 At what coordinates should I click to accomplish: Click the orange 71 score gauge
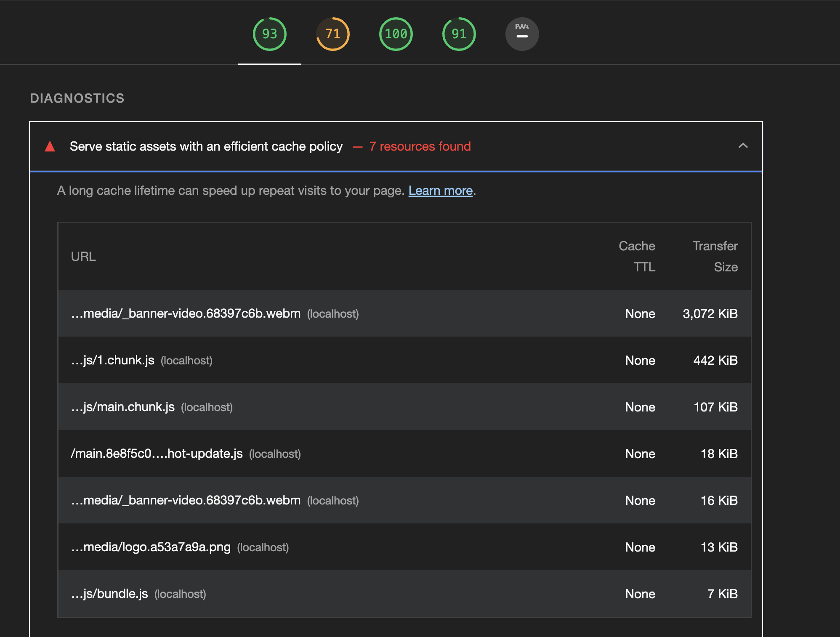pyautogui.click(x=332, y=34)
